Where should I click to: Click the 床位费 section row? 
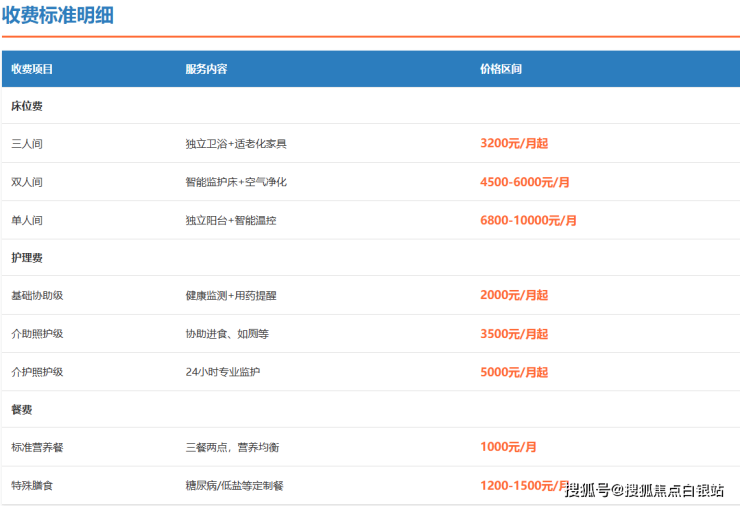pos(27,106)
